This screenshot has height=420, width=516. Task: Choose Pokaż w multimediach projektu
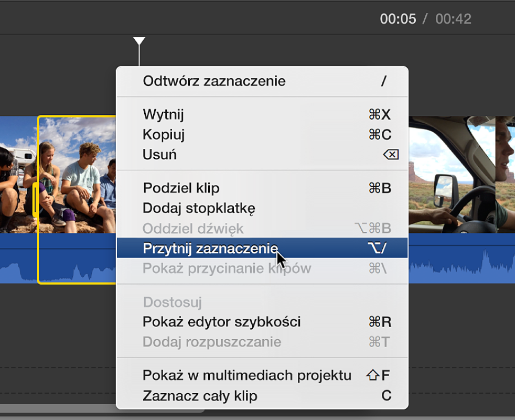click(x=262, y=375)
